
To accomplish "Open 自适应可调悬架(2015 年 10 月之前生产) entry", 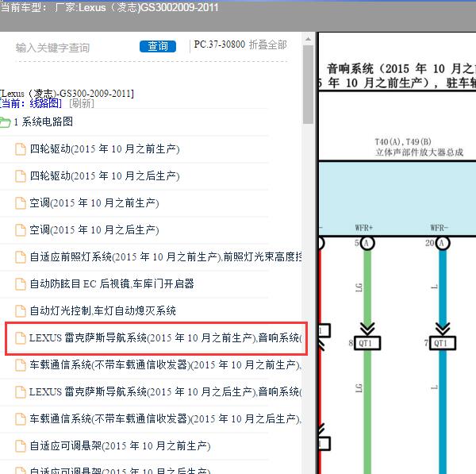I will tap(120, 446).
